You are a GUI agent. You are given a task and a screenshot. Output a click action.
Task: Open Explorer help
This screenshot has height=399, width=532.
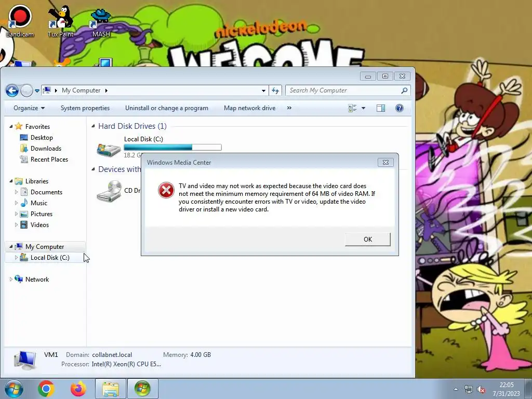coord(400,108)
